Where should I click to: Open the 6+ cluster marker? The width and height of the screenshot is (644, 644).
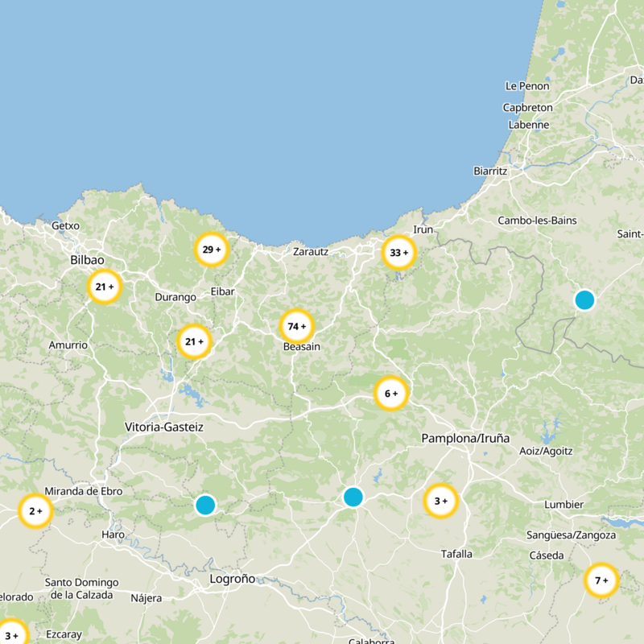click(391, 394)
